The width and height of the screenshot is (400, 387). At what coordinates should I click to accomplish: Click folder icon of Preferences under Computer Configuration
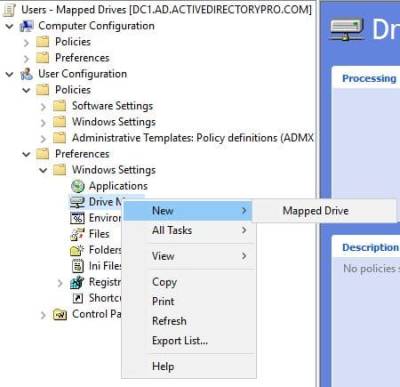tap(43, 58)
